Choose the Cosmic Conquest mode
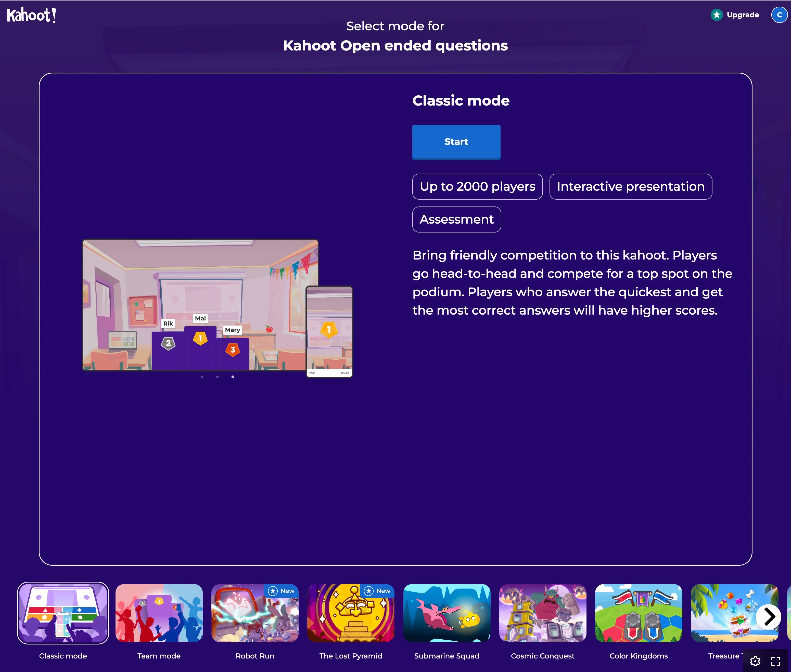Screen dimensions: 791x672 tap(543, 613)
